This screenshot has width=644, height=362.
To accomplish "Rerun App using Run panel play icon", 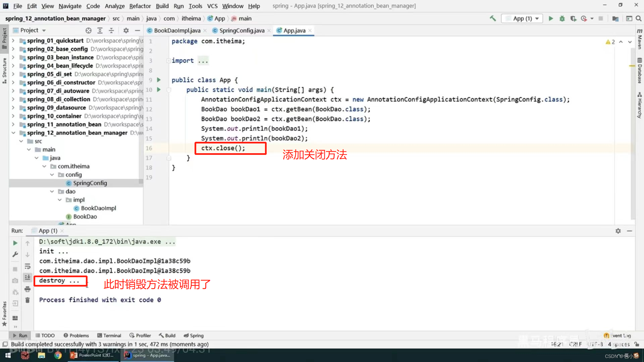I will pyautogui.click(x=15, y=243).
